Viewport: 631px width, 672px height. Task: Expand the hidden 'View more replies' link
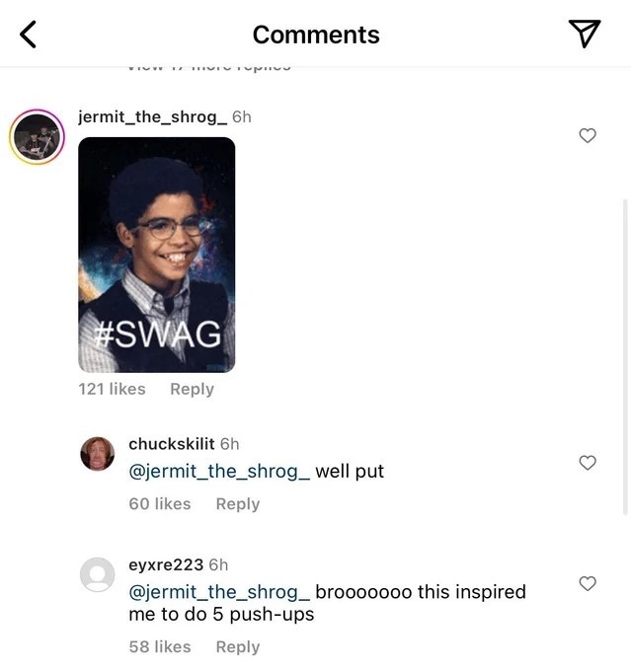pos(208,66)
